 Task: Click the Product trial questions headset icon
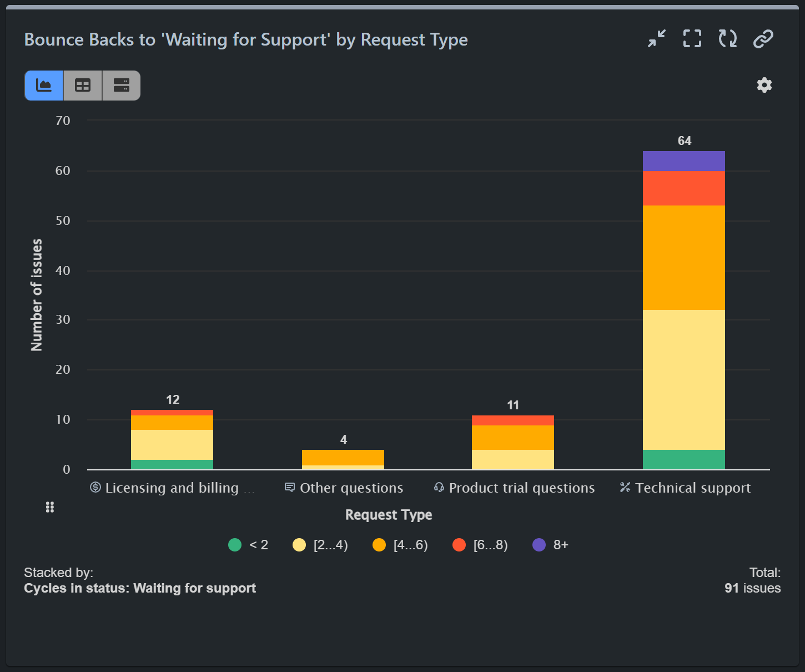[438, 488]
